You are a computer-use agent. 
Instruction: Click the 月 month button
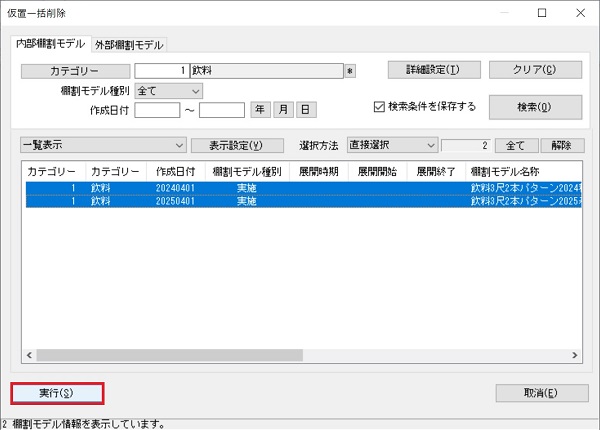283,110
